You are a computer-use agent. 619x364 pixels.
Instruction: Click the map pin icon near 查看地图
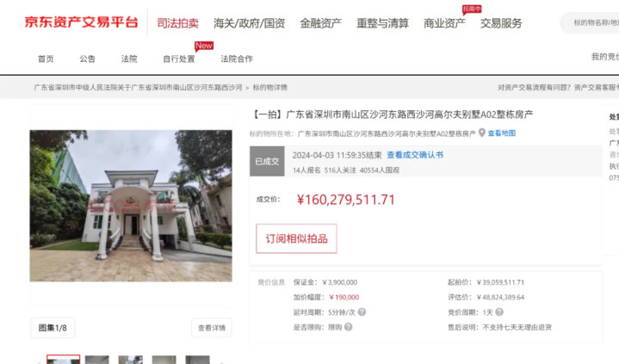481,133
